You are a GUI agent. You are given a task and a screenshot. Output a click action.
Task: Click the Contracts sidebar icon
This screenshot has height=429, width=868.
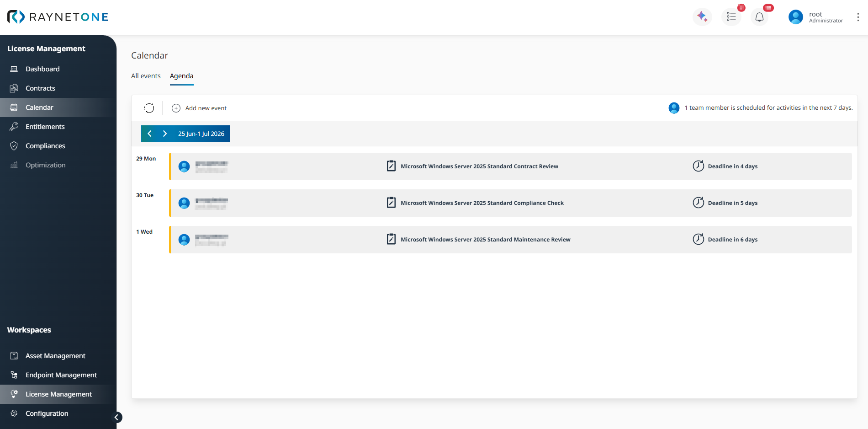pos(14,88)
